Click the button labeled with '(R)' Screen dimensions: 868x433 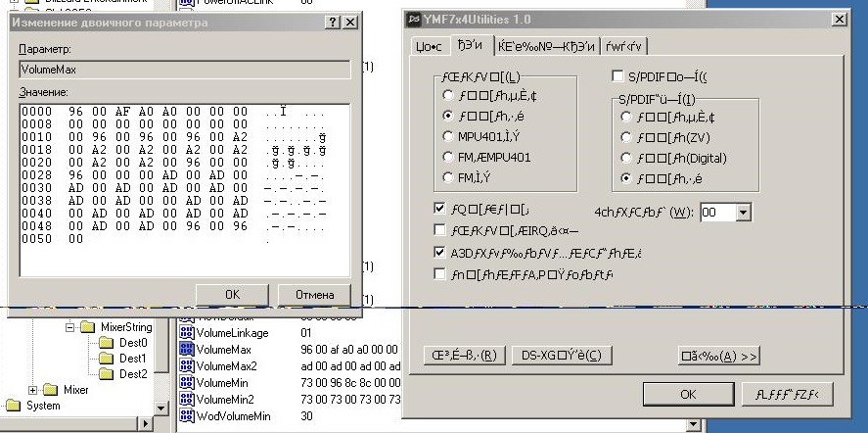464,356
